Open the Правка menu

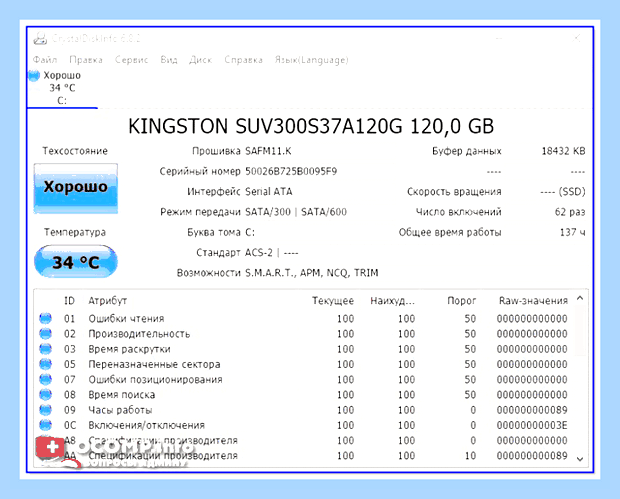point(86,60)
